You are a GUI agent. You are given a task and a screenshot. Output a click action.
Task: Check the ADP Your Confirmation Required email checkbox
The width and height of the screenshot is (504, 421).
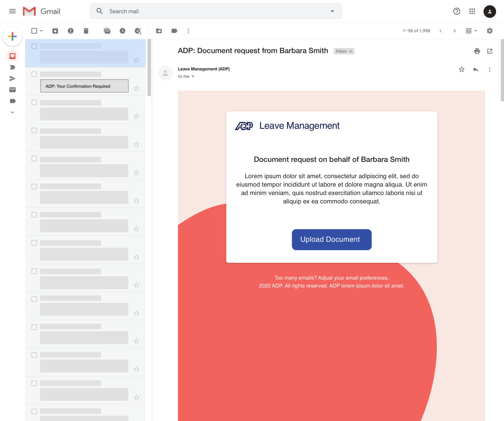coord(34,74)
